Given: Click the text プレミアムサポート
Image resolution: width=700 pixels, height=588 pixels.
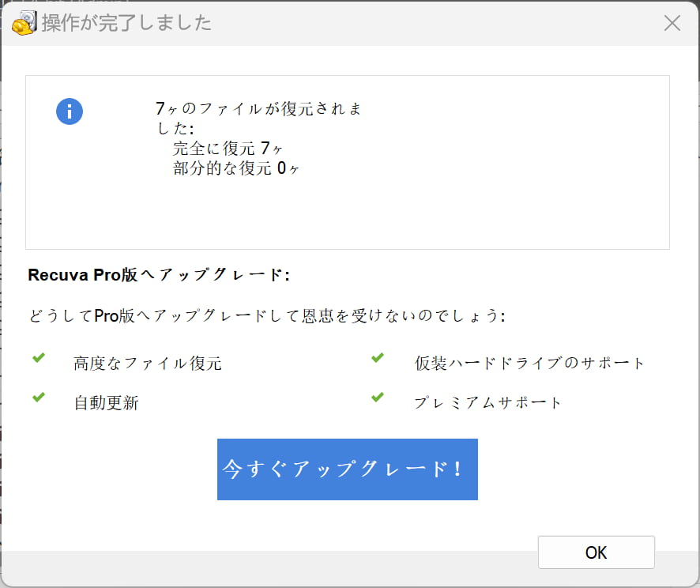Looking at the screenshot, I should [487, 403].
